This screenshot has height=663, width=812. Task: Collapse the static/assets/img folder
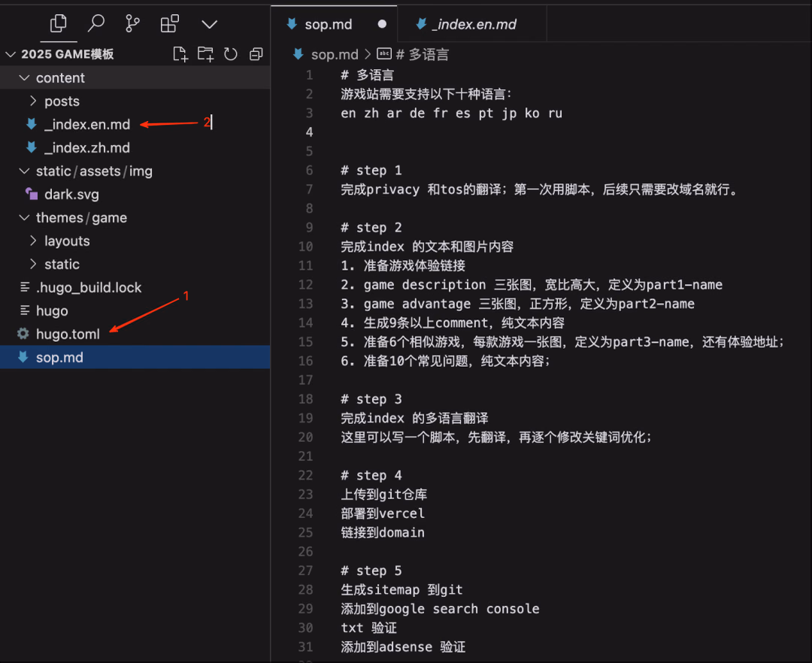pyautogui.click(x=24, y=171)
